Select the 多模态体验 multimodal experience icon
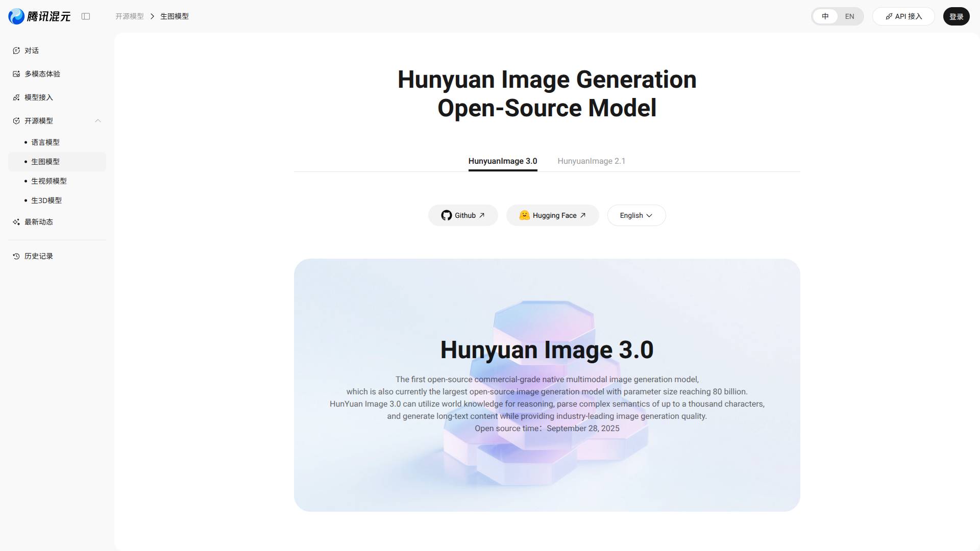Viewport: 980px width, 551px height. pos(16,74)
